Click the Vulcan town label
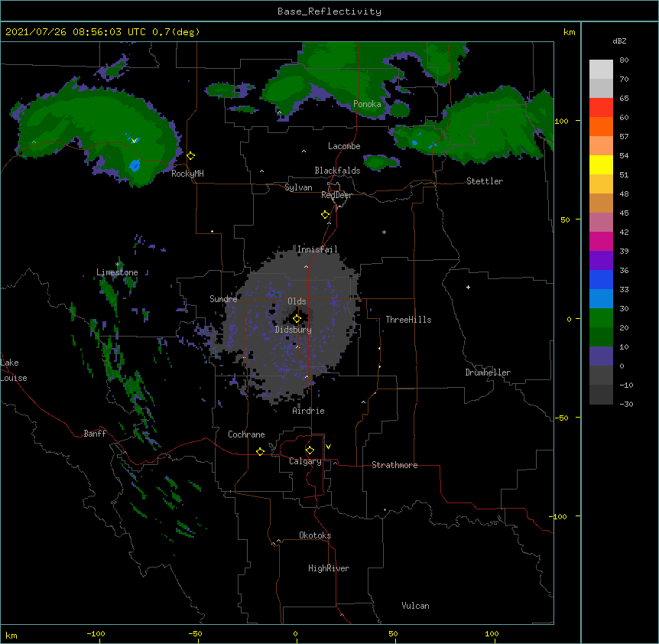Image resolution: width=659 pixels, height=644 pixels. pyautogui.click(x=415, y=606)
